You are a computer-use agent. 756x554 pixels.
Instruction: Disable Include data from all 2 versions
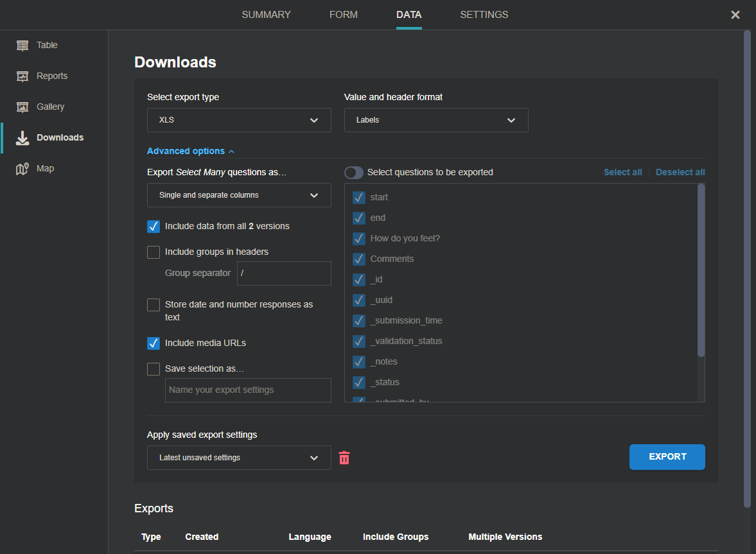pyautogui.click(x=153, y=227)
